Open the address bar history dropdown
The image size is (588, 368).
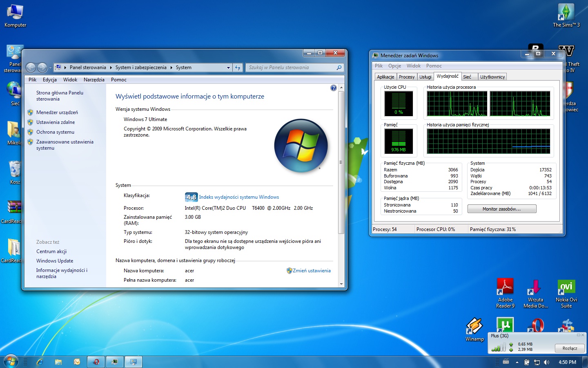228,67
